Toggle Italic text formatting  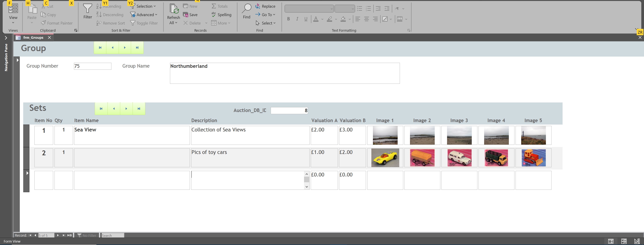click(297, 19)
